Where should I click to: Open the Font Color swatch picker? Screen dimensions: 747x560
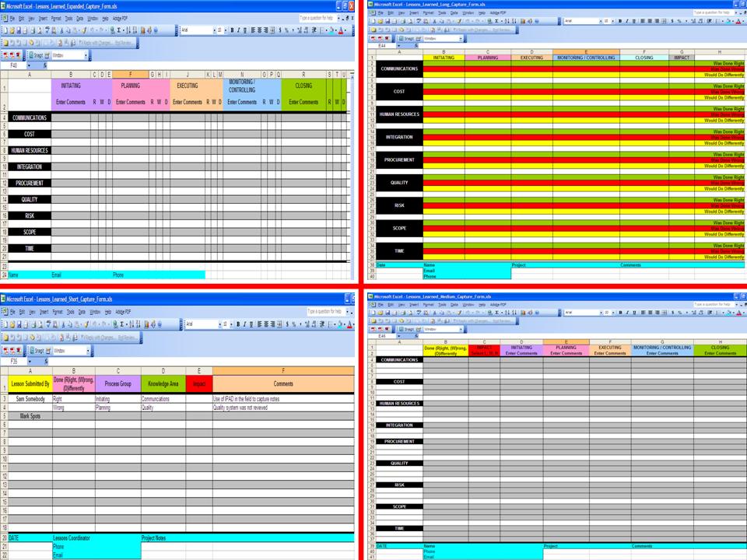[x=345, y=30]
